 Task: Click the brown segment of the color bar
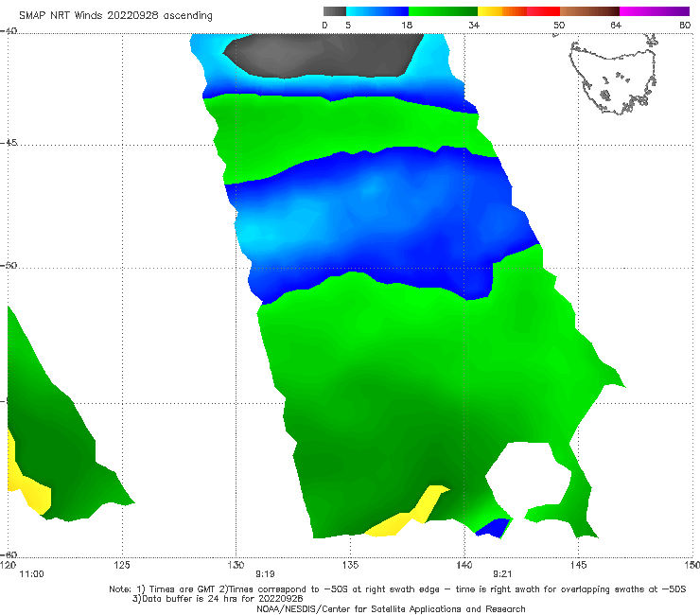tap(589, 11)
